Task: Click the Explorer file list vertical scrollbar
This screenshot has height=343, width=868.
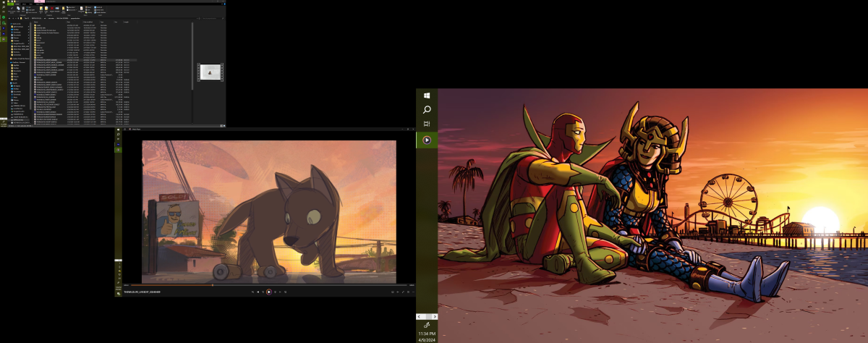Action: 192,55
